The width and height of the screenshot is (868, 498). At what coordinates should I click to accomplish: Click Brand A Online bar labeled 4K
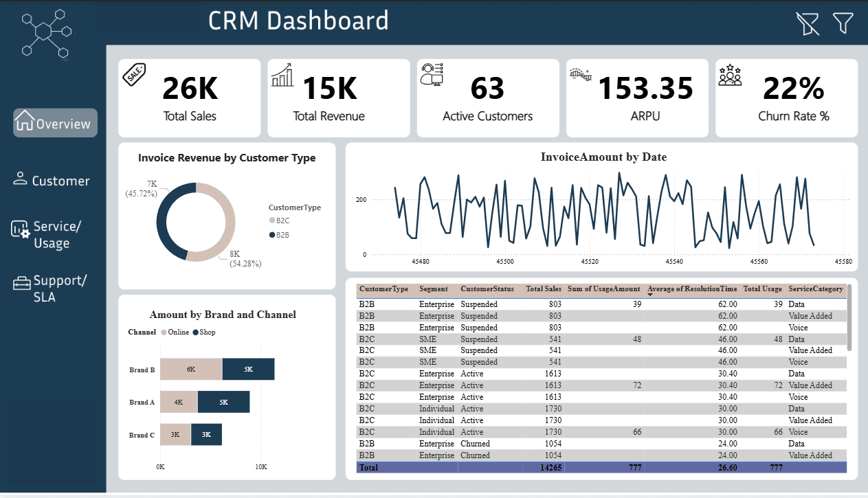click(179, 402)
